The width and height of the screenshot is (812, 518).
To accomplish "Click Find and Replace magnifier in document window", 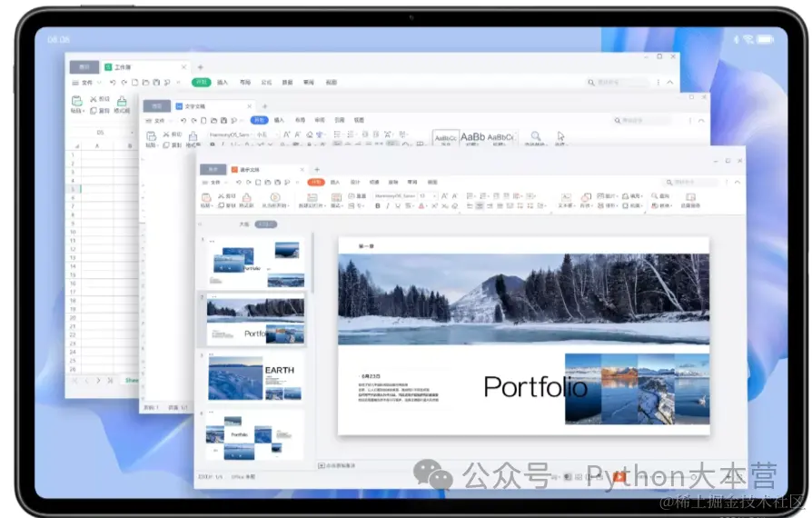I will click(x=536, y=136).
